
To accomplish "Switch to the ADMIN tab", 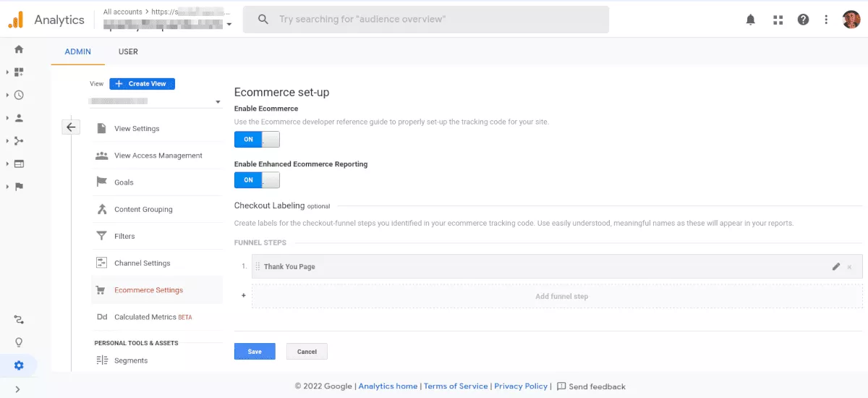I will tap(77, 51).
